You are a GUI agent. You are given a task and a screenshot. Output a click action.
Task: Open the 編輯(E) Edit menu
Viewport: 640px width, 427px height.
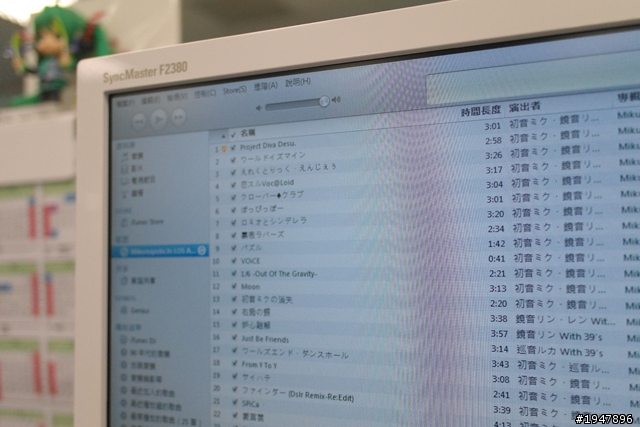click(x=150, y=100)
